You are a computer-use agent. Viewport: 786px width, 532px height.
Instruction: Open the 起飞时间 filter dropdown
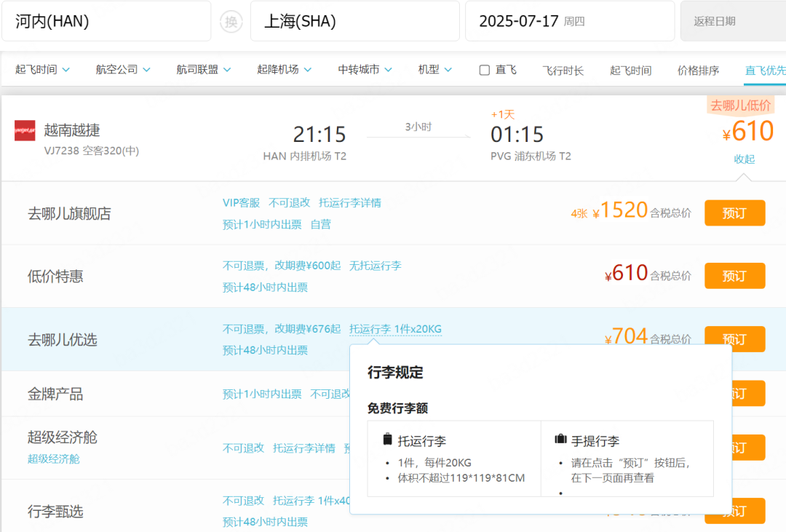click(42, 70)
